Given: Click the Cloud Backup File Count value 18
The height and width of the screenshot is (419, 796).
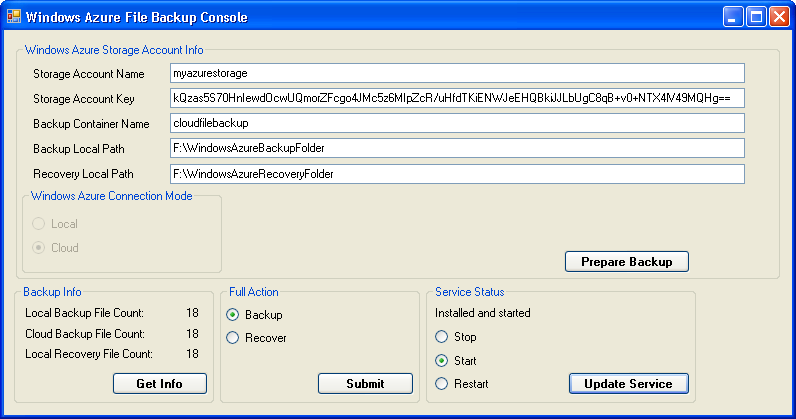Looking at the screenshot, I should [192, 334].
